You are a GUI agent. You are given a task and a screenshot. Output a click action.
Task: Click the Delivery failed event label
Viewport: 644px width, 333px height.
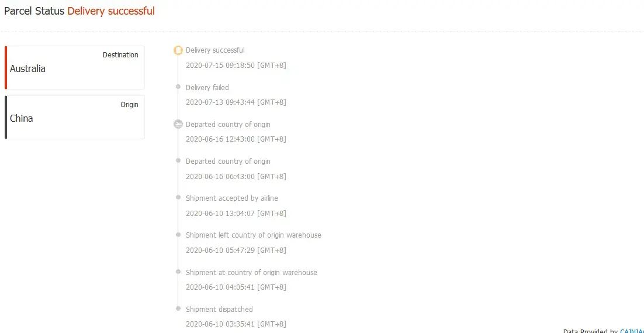click(x=207, y=88)
